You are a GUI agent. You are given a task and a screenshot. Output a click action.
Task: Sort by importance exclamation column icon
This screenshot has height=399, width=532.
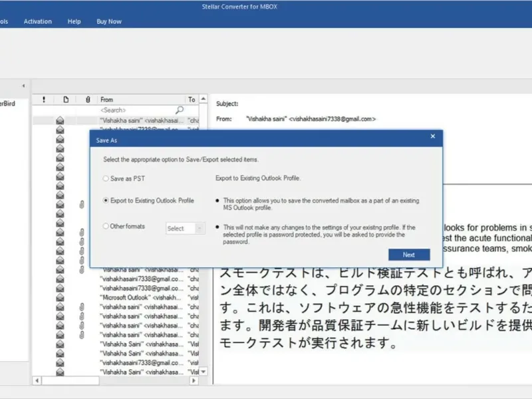pyautogui.click(x=44, y=99)
